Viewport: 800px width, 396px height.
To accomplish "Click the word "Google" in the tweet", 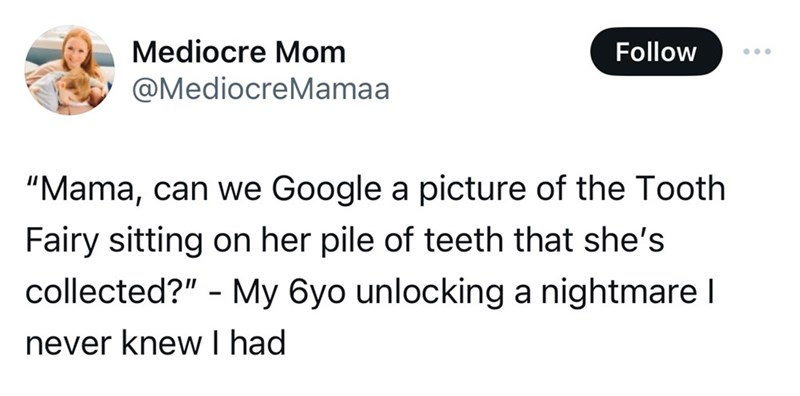I will (326, 191).
